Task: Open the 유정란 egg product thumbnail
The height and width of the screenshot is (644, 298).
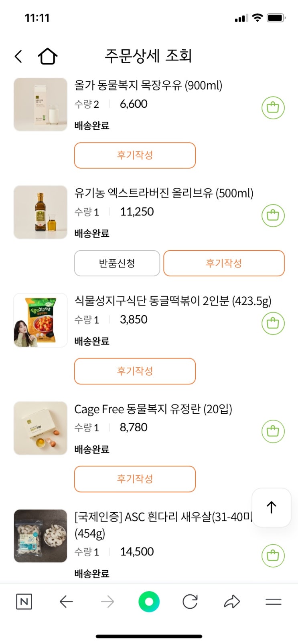Action: click(41, 428)
